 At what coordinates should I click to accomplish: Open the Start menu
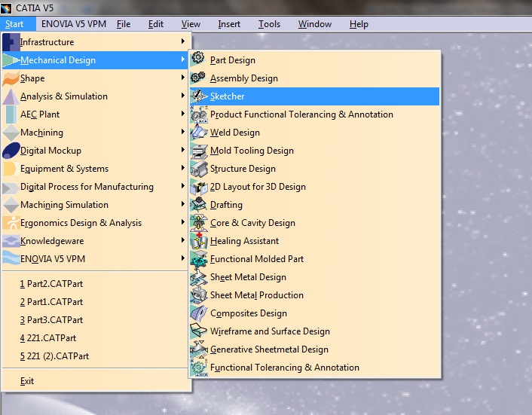[x=14, y=24]
